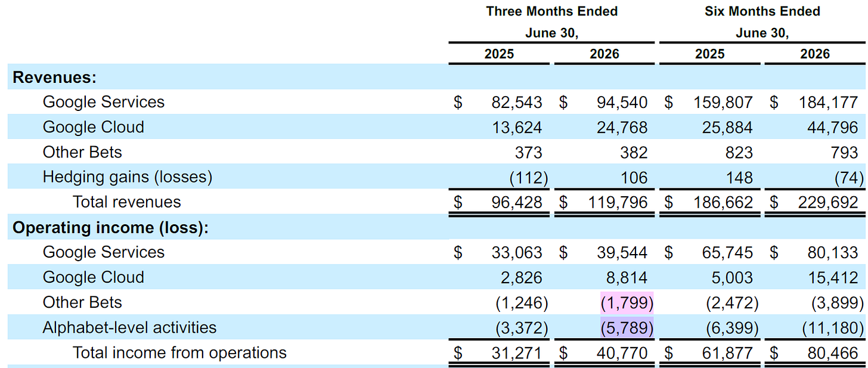Click the Other Bets label under Revenues
This screenshot has width=868, height=368.
(x=82, y=152)
